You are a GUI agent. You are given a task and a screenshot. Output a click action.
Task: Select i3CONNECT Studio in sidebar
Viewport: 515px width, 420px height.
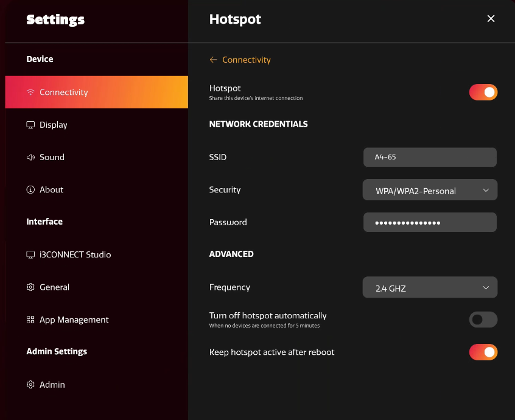point(97,255)
